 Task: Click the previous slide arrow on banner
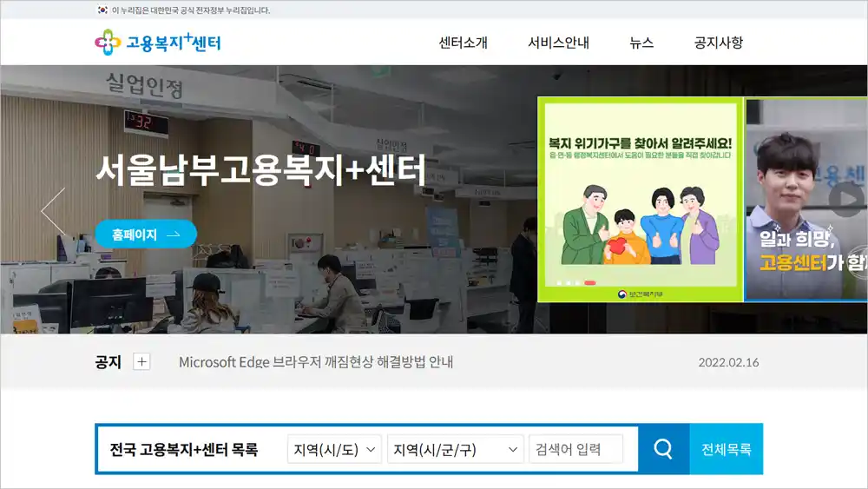coord(54,212)
